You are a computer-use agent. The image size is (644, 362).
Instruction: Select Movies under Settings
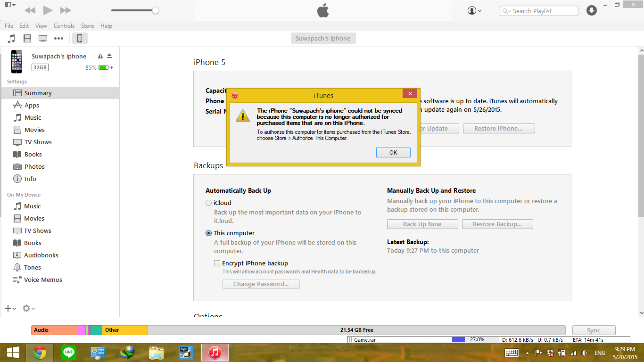point(60,130)
